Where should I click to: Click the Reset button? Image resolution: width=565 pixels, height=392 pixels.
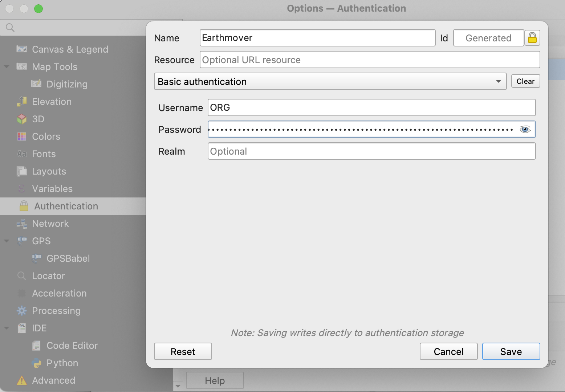(183, 351)
